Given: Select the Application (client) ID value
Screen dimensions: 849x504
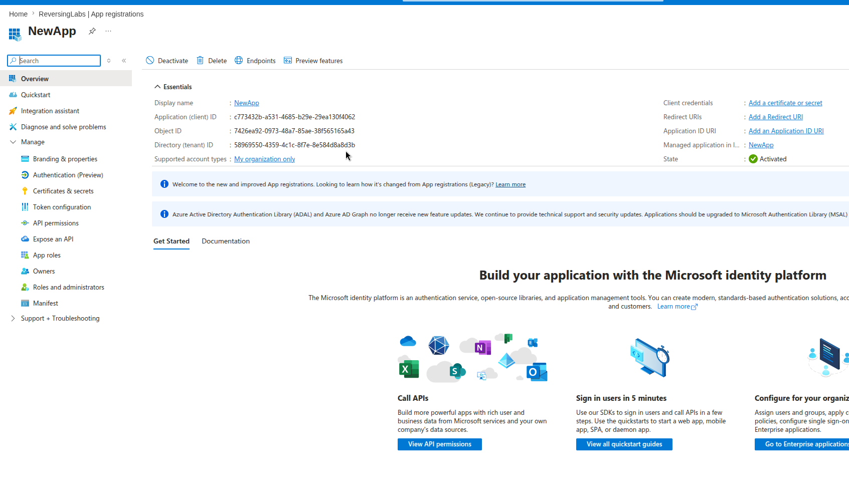Looking at the screenshot, I should coord(294,117).
